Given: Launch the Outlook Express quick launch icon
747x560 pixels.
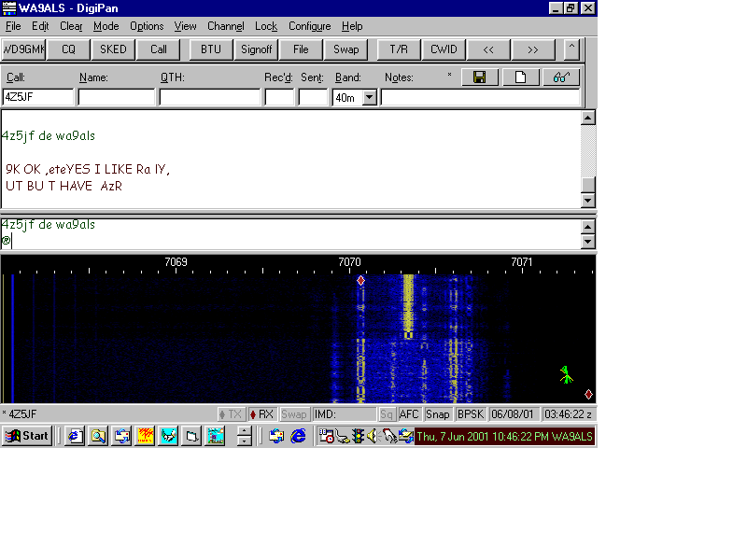Looking at the screenshot, I should 122,436.
